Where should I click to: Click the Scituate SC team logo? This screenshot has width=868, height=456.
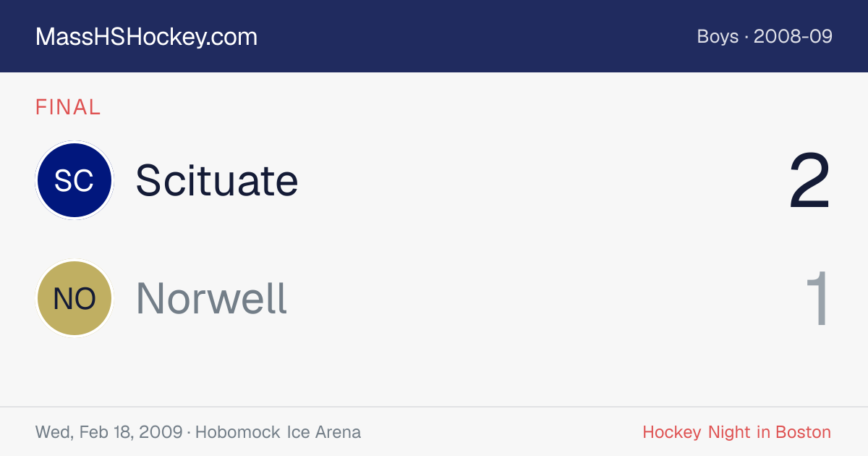tap(75, 180)
